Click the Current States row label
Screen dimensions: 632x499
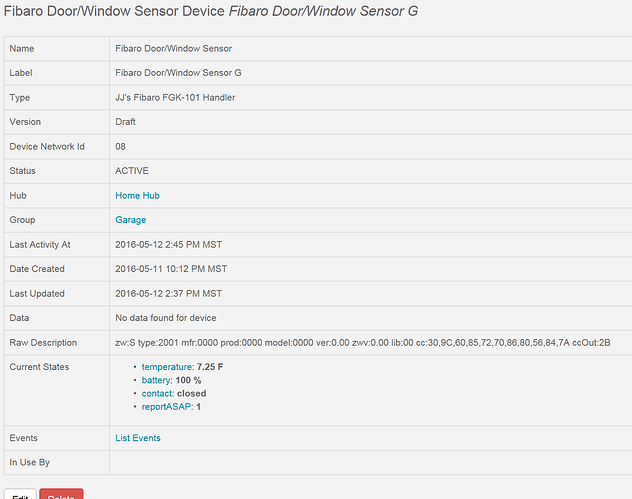pos(39,367)
